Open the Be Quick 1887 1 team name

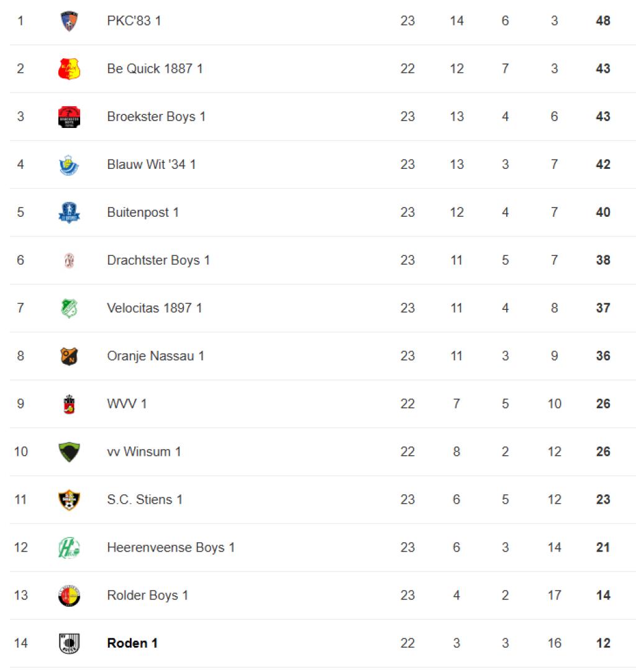155,68
